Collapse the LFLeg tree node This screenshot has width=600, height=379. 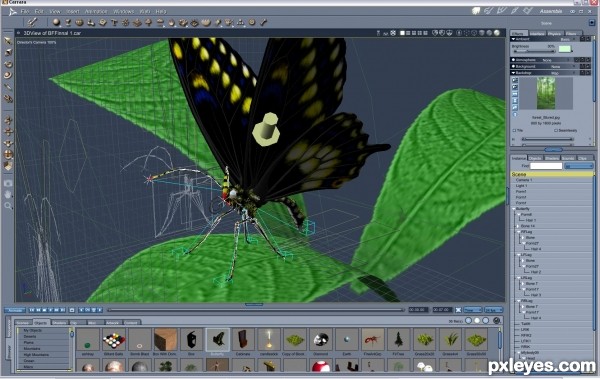[519, 255]
